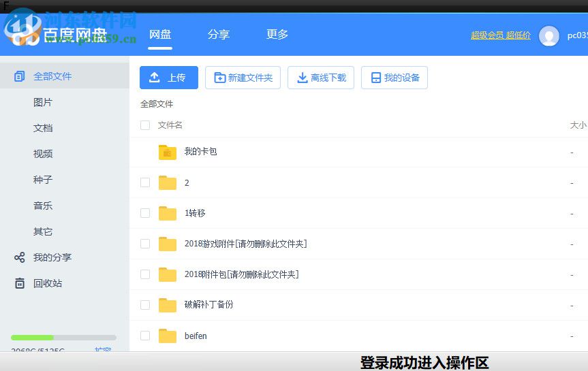Open the 分享 tab
588x371 pixels.
219,35
